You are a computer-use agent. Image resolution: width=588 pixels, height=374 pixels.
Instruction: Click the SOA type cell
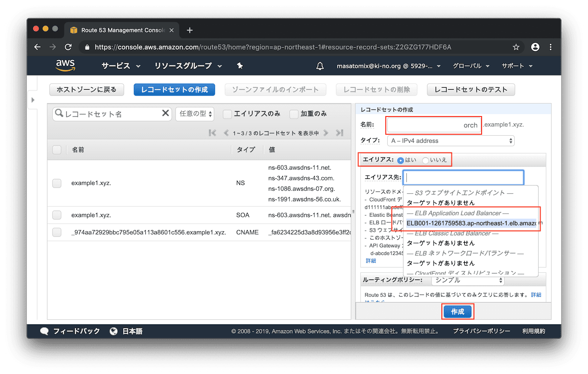point(242,215)
